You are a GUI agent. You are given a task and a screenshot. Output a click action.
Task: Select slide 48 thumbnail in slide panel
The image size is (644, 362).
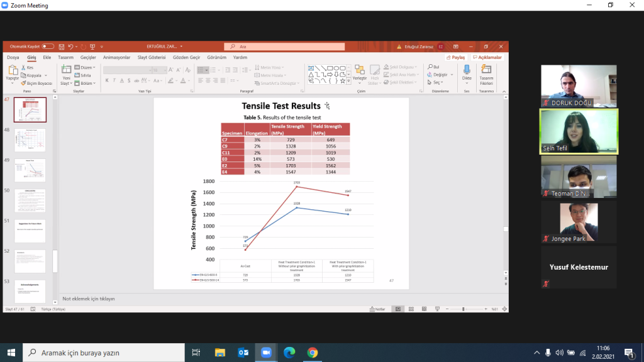point(30,140)
